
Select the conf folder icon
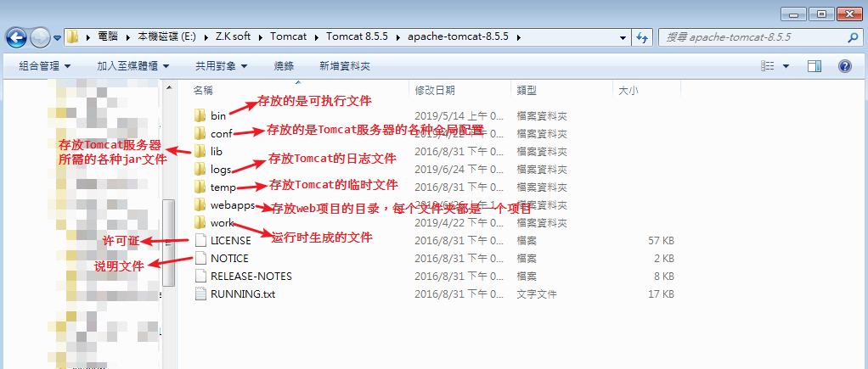(200, 133)
